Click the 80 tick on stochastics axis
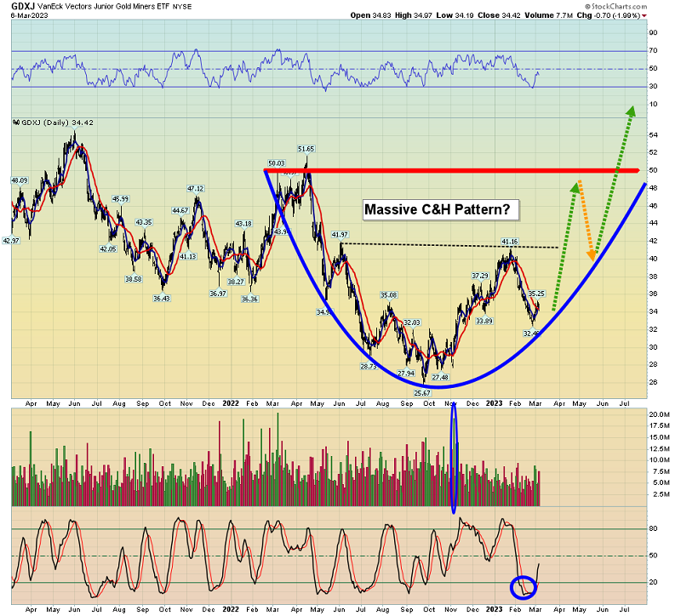The width and height of the screenshot is (681, 616). point(654,528)
